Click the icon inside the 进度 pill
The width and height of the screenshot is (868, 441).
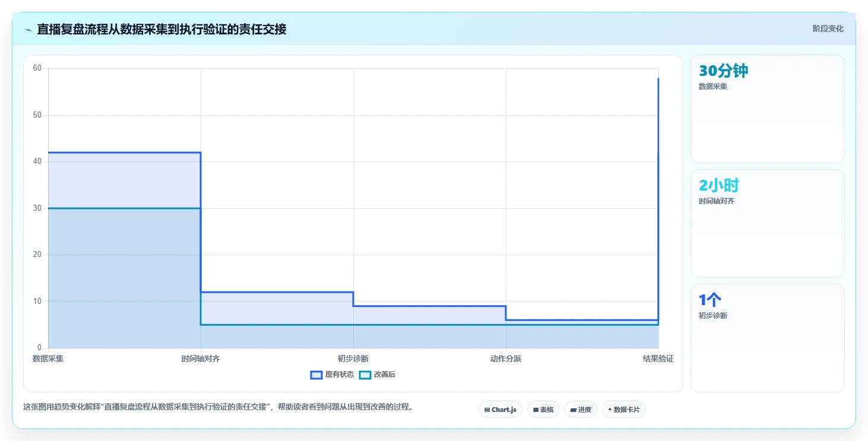pyautogui.click(x=573, y=410)
